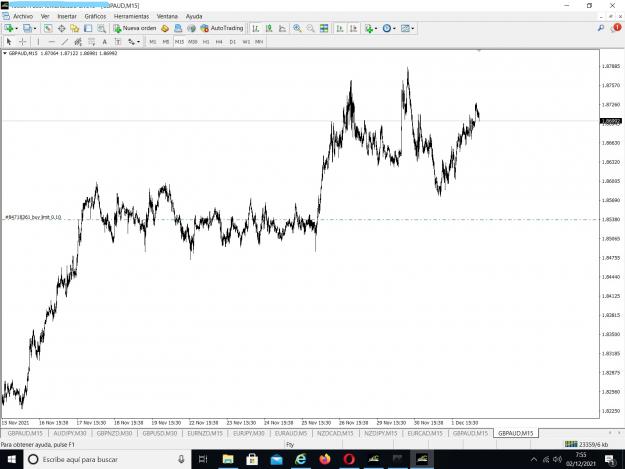
Task: Open the Archivo menu
Action: click(23, 16)
